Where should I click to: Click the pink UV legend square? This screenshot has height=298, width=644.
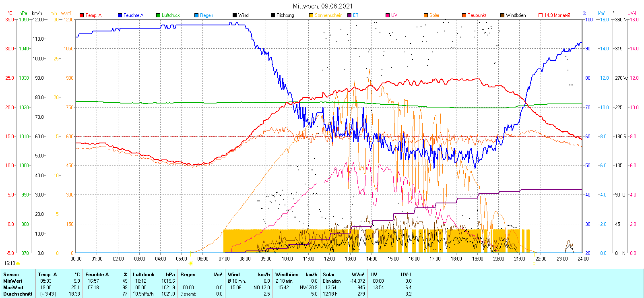388,15
